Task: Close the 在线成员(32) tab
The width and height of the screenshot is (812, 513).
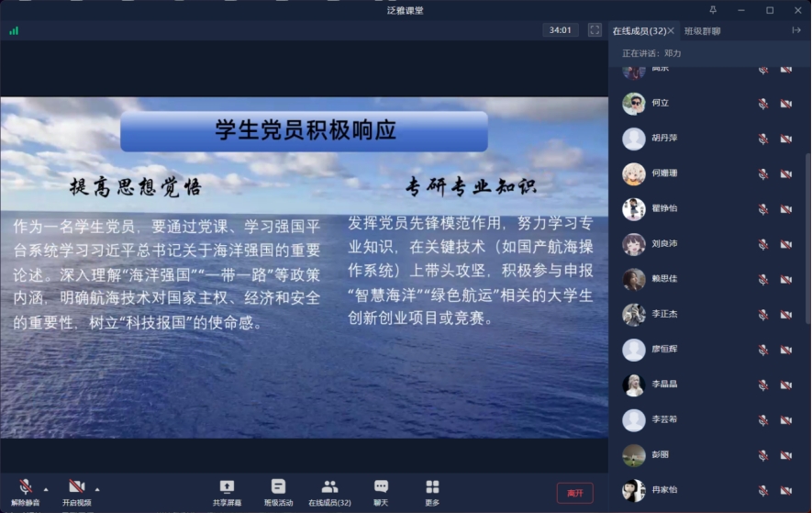Action: point(671,31)
